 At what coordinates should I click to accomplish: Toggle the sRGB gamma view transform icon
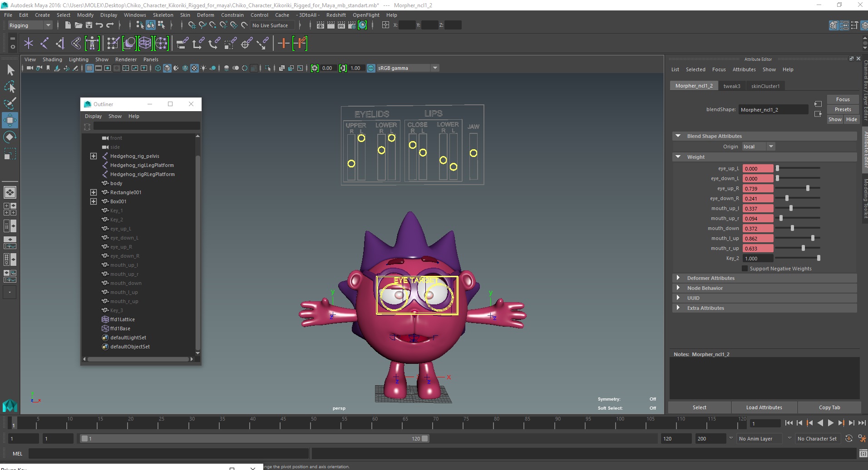(371, 68)
